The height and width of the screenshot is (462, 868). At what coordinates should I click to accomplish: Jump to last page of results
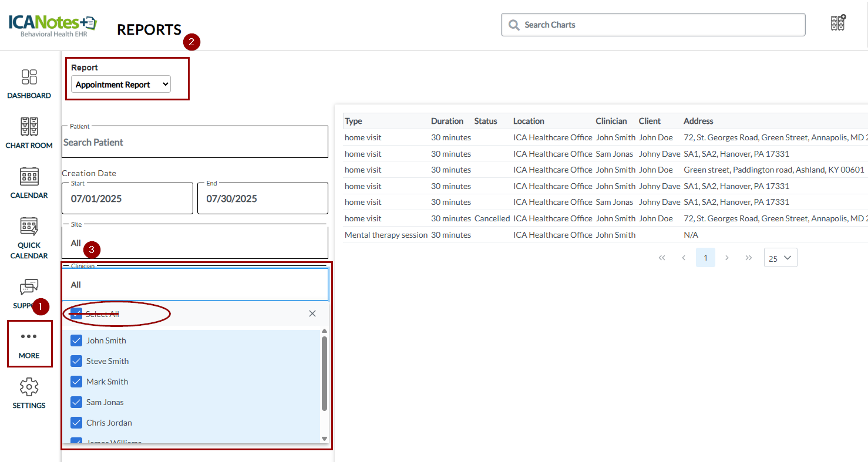(749, 258)
